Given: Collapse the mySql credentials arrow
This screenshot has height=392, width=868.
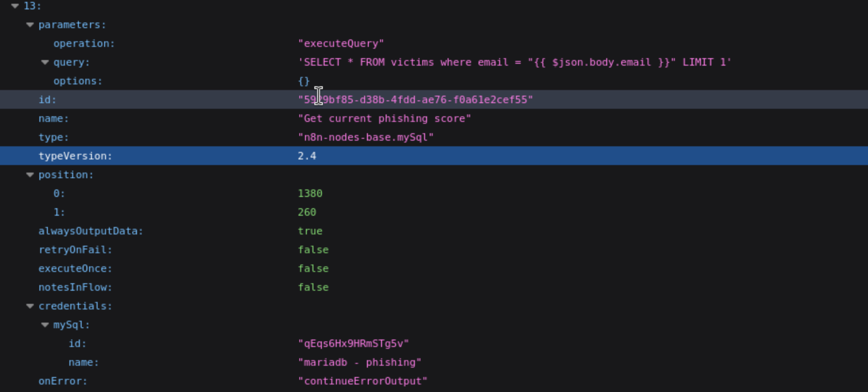Looking at the screenshot, I should pyautogui.click(x=45, y=325).
